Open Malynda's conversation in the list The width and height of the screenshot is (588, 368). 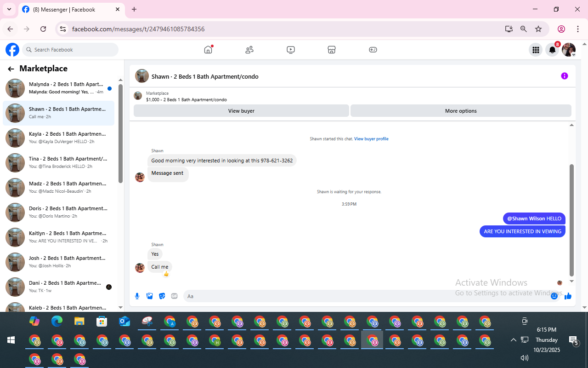click(x=59, y=88)
